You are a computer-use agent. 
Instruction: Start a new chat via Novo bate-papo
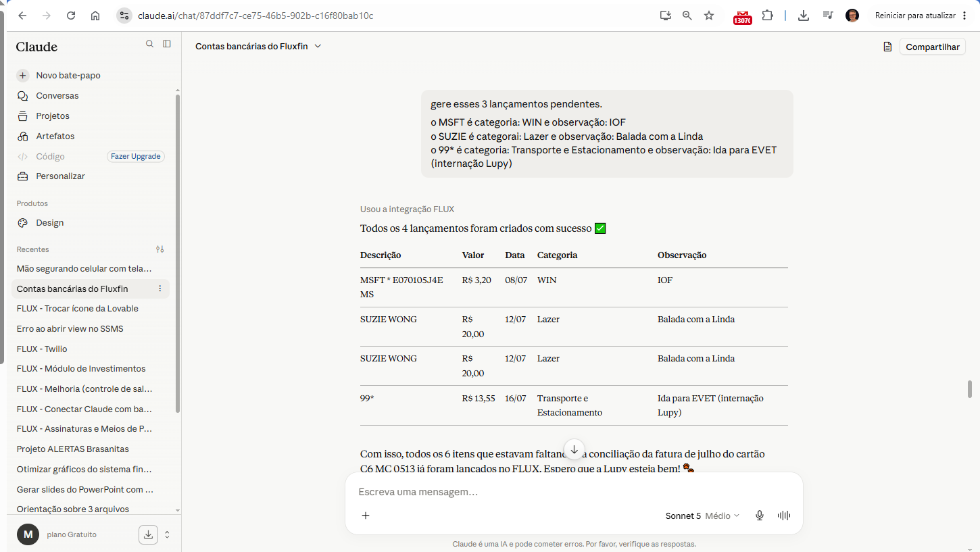pos(68,76)
